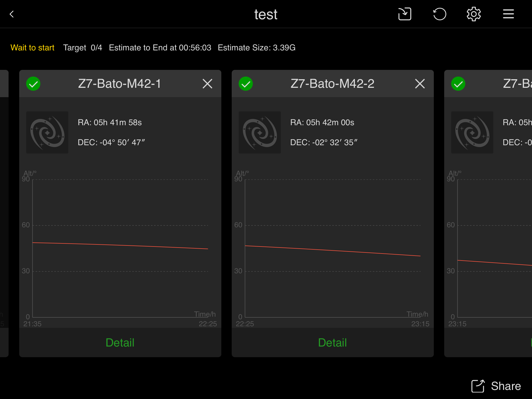
Task: Toggle green checkmark on Z7-Bato-M42-1
Action: click(33, 84)
